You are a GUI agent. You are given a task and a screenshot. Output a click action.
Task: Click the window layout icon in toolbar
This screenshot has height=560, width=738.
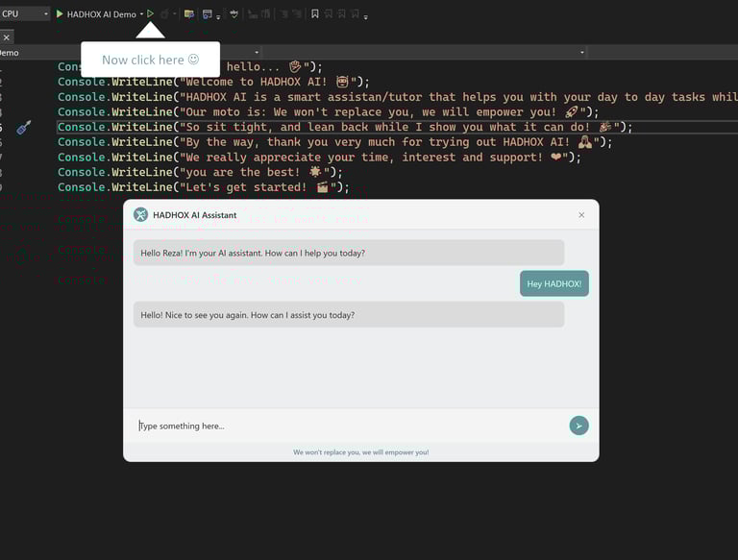pyautogui.click(x=208, y=14)
